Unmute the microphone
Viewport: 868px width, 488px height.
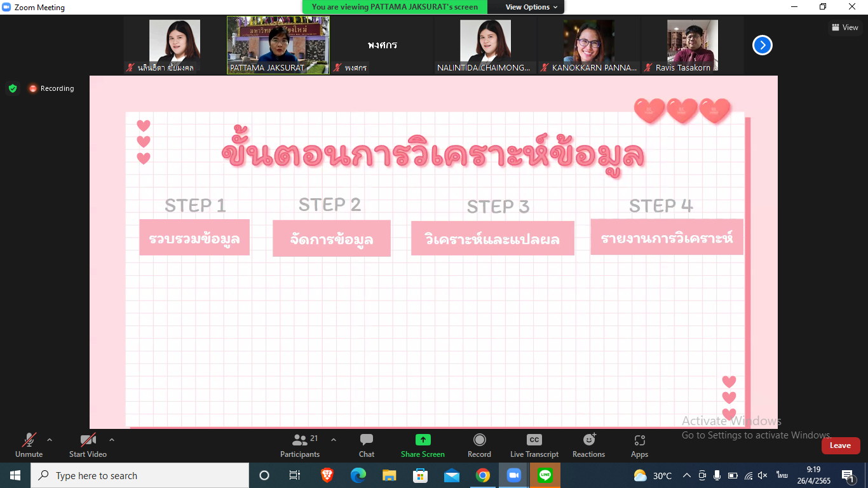tap(29, 445)
